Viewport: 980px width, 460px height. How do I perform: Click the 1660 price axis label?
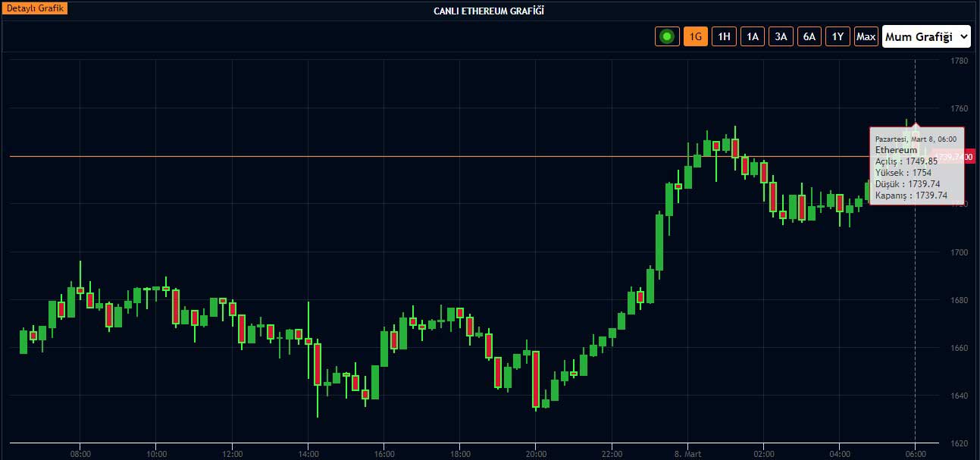(959, 348)
